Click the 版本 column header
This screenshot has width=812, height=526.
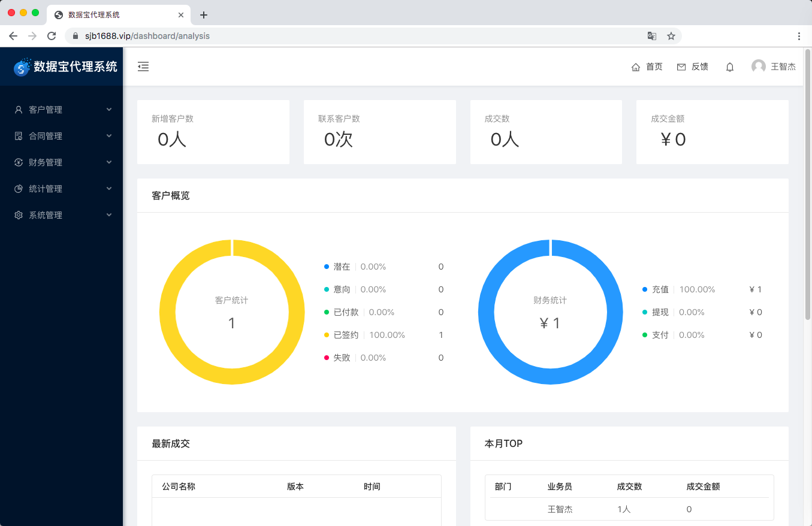pyautogui.click(x=295, y=486)
